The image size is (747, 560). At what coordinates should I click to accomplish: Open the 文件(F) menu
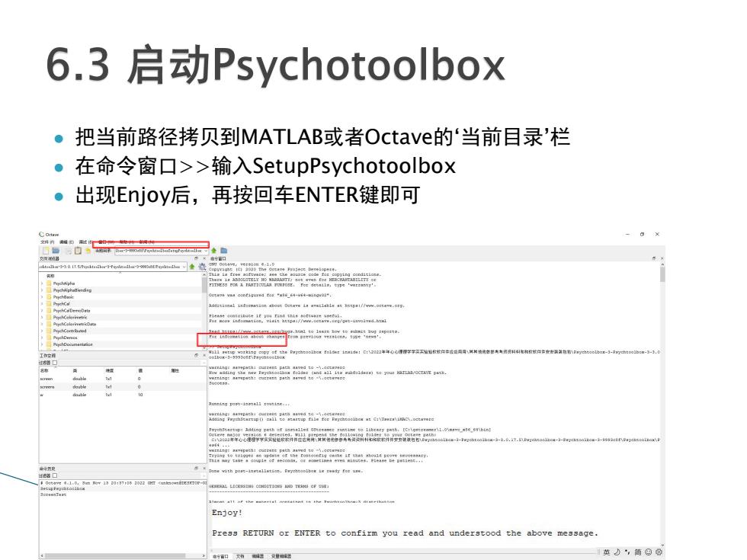pyautogui.click(x=47, y=242)
